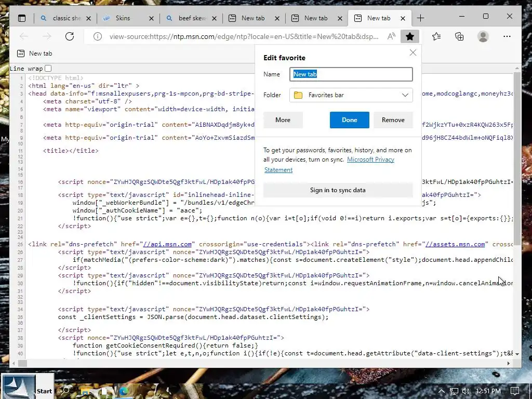
Task: Open the volume speaker tray icon
Action: pyautogui.click(x=466, y=391)
